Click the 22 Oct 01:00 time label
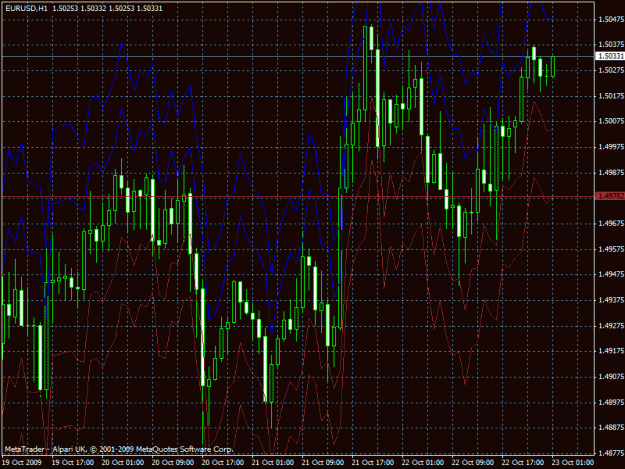625x469 pixels. point(423,463)
